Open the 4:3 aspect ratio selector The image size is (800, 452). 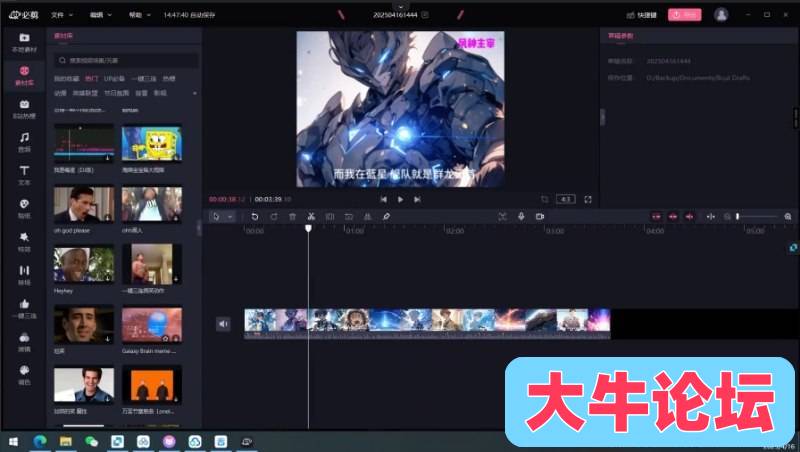(x=566, y=199)
